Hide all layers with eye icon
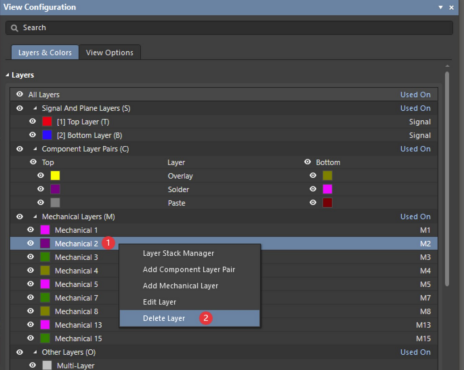Image resolution: width=464 pixels, height=370 pixels. click(20, 94)
